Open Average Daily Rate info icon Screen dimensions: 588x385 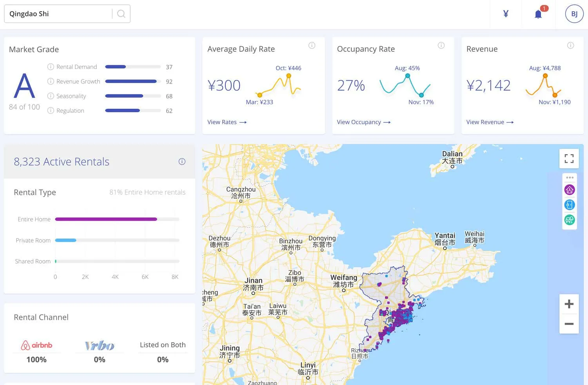(x=312, y=45)
